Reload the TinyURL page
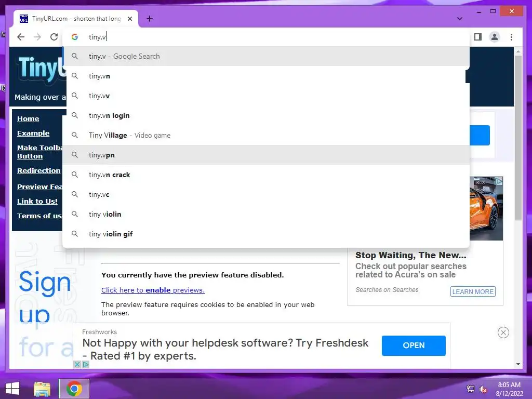 point(54,37)
